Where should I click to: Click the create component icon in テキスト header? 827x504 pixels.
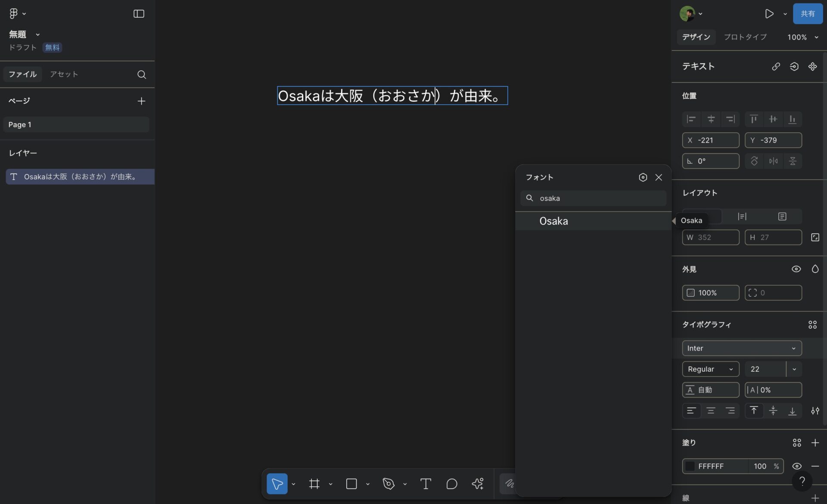coord(812,66)
